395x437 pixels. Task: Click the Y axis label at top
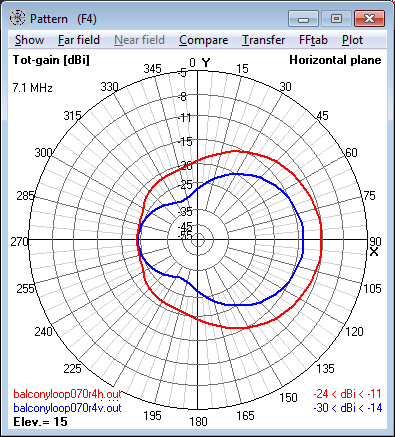(x=206, y=63)
